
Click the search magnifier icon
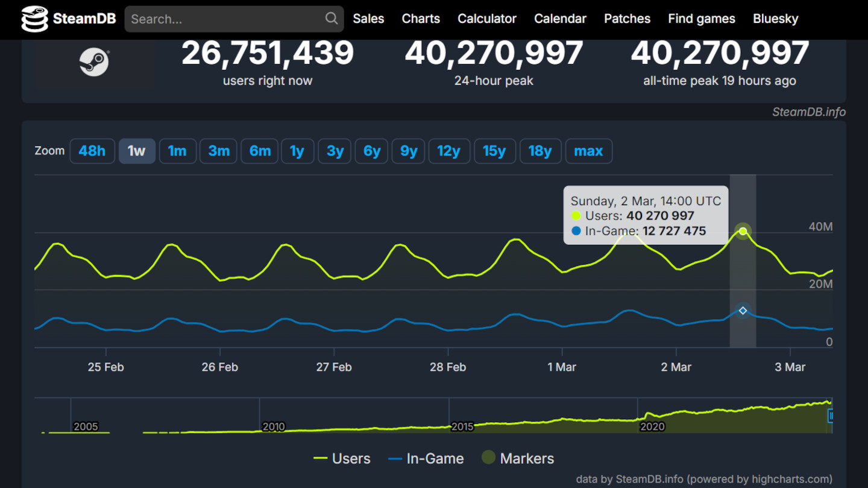coord(332,18)
